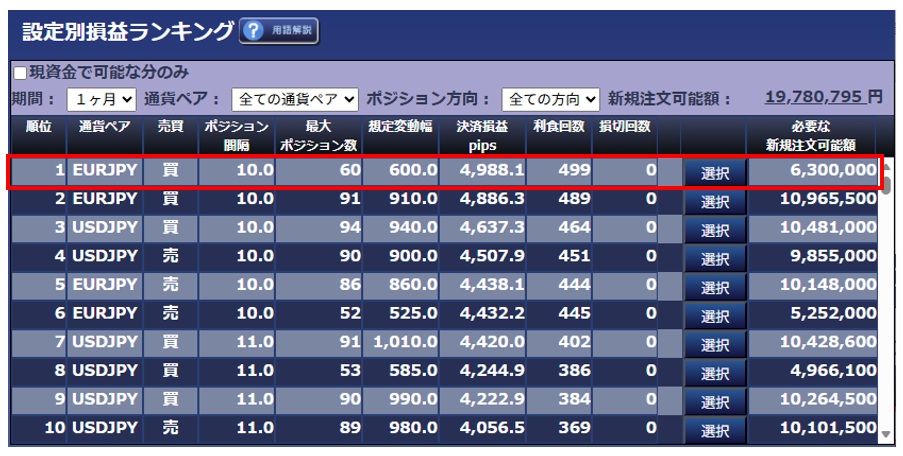Open the 期間 dropdown showing 1ヶ月

101,99
